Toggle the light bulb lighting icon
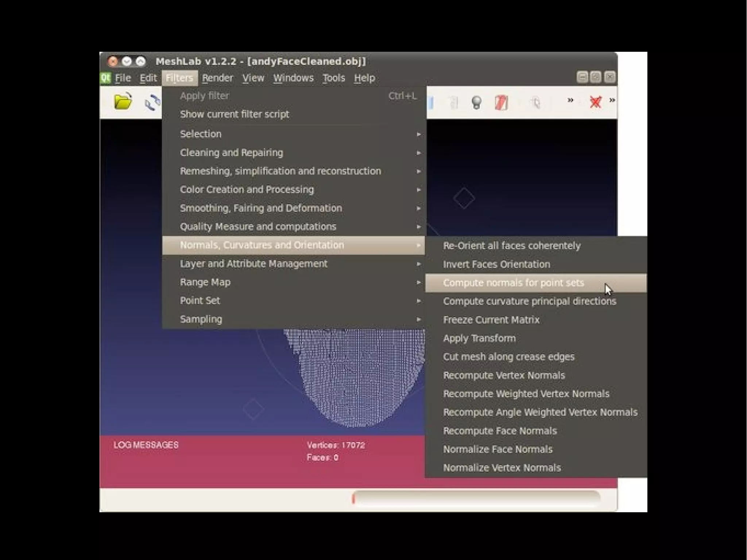The width and height of the screenshot is (747, 560). pos(476,103)
